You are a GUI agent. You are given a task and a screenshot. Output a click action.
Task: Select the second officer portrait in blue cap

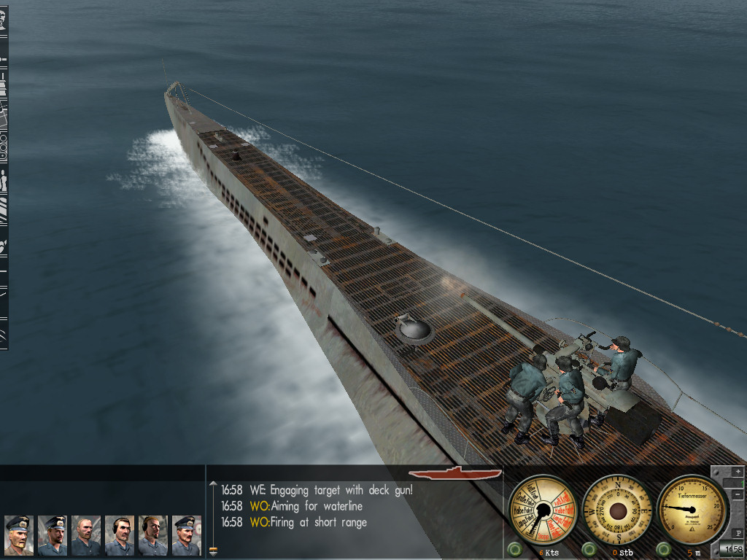coord(53,535)
